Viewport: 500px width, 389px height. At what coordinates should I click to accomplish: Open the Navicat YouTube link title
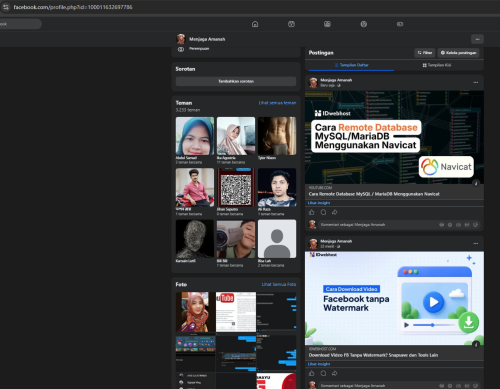(x=374, y=194)
